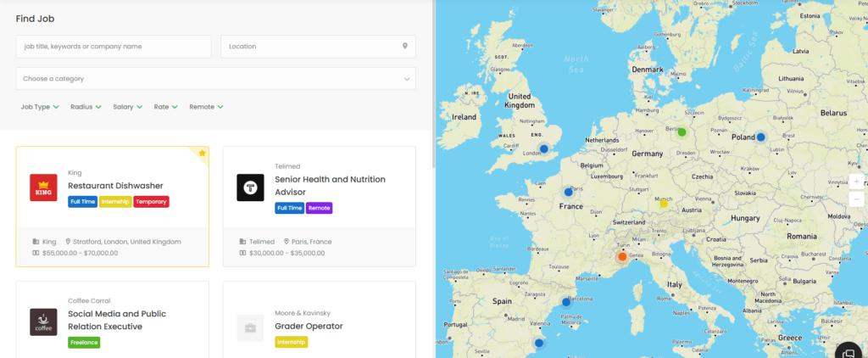Open the chat bubble widget

[x=849, y=354]
